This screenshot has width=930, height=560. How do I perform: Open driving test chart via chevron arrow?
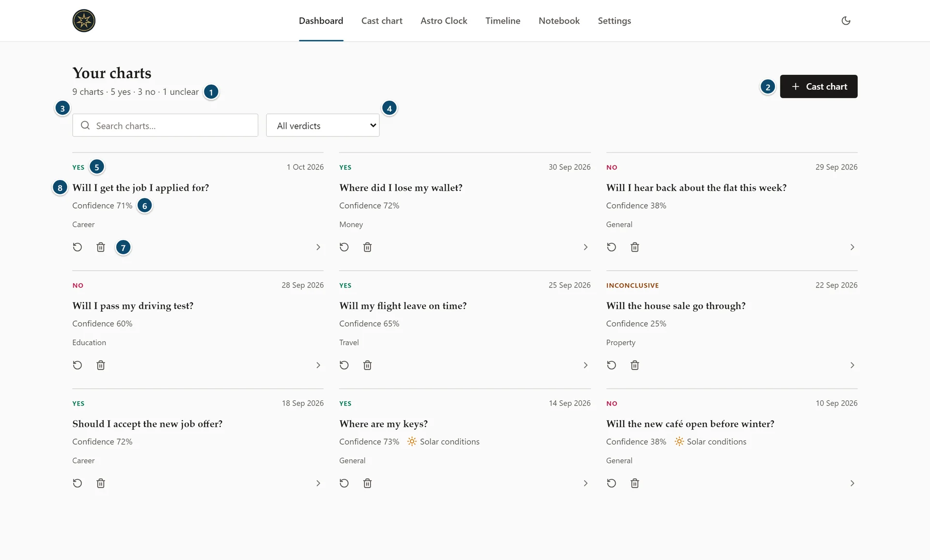pos(318,365)
